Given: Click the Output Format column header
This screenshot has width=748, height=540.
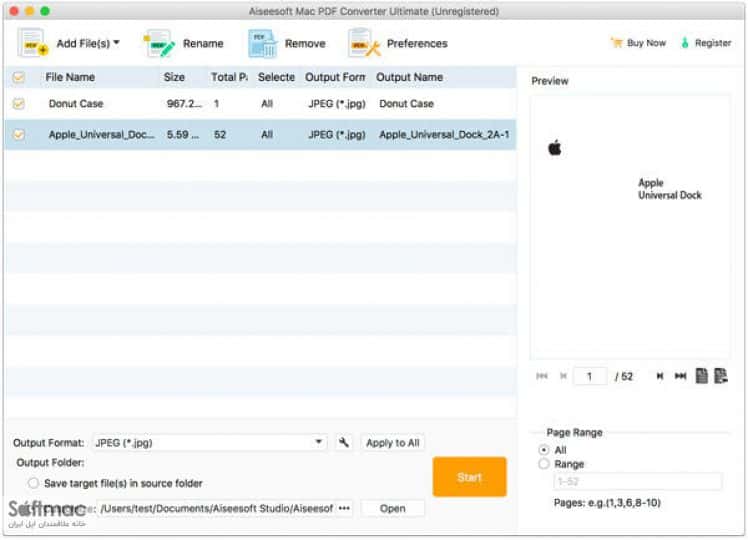Looking at the screenshot, I should coord(335,77).
